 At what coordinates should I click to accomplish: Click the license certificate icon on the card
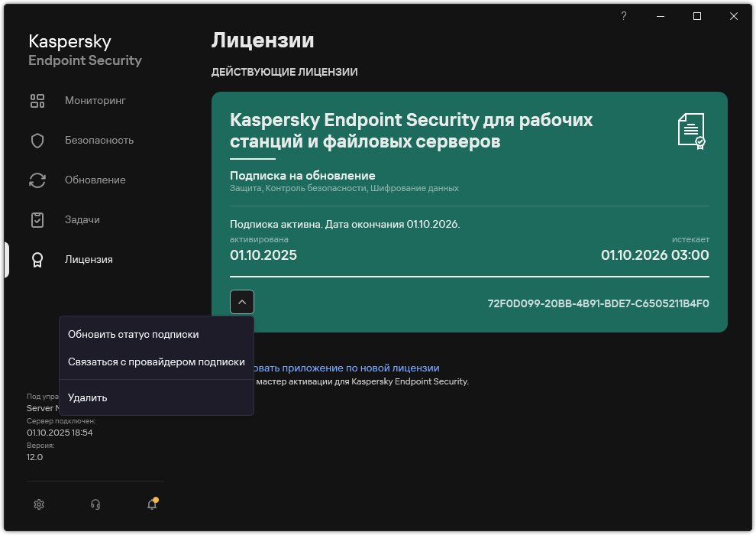click(691, 131)
